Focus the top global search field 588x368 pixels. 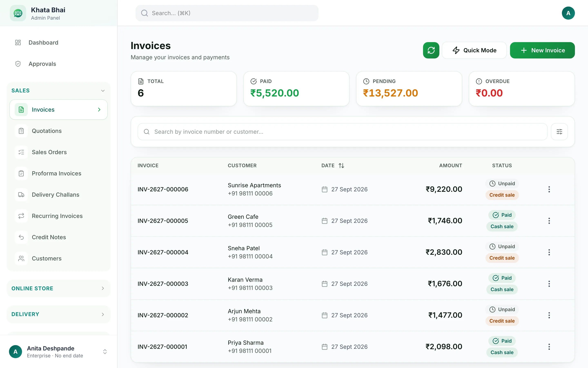(x=227, y=13)
